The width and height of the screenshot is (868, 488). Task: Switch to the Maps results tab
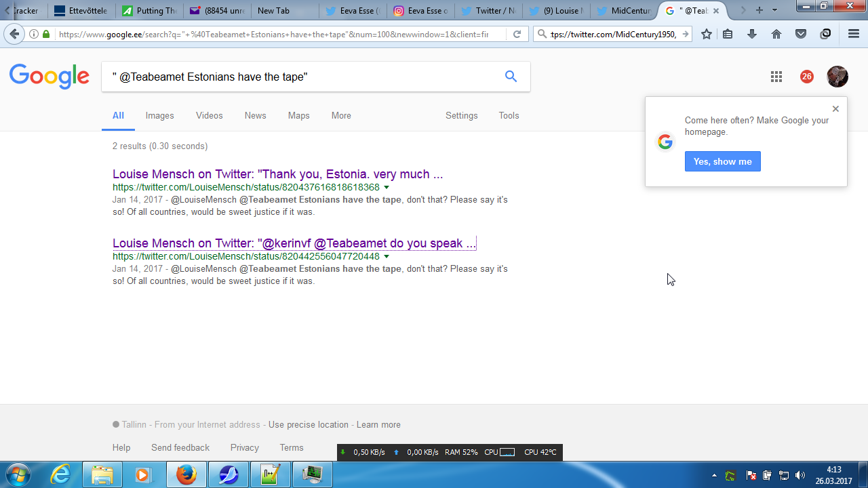(299, 115)
